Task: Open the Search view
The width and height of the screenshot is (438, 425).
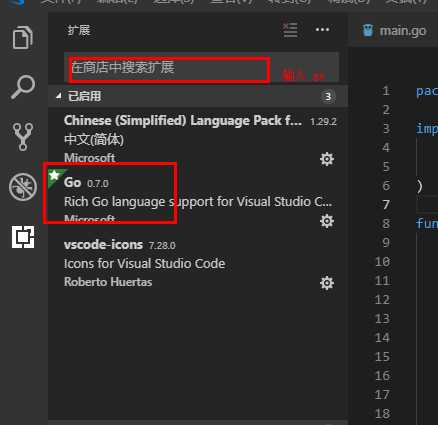Action: point(23,87)
